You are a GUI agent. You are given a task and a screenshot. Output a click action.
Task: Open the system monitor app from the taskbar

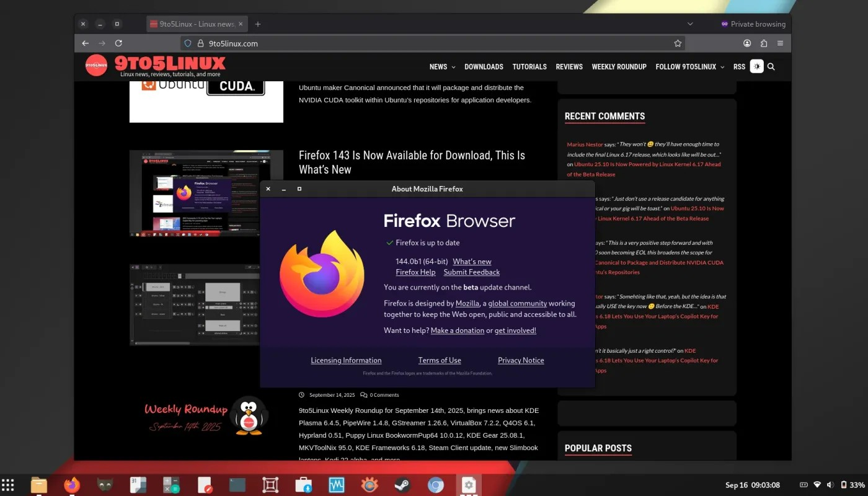point(336,485)
